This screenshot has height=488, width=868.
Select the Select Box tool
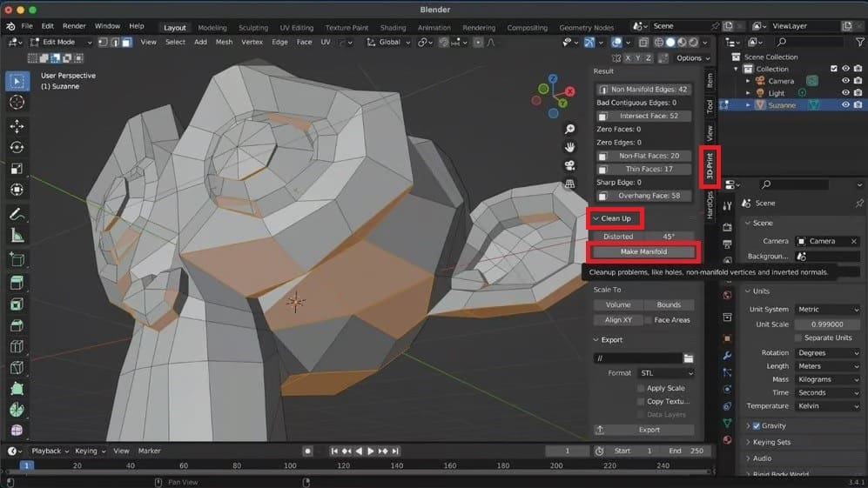pos(17,82)
